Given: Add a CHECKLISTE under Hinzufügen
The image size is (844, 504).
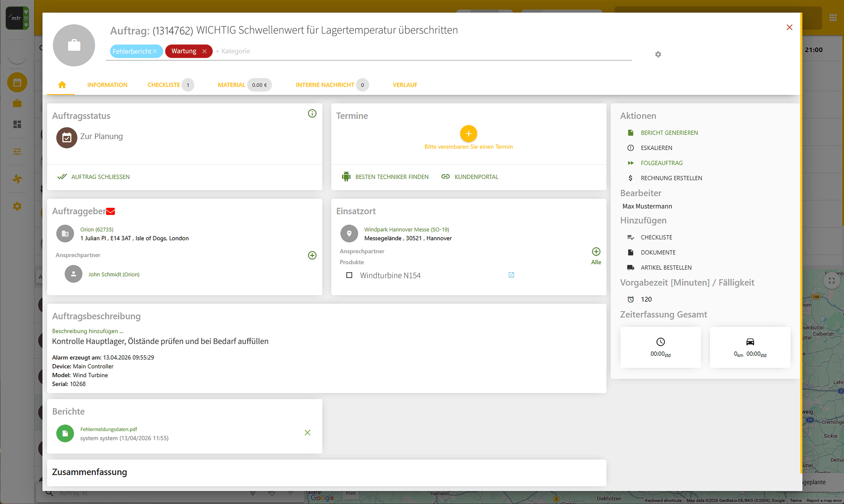Looking at the screenshot, I should 649,238.
